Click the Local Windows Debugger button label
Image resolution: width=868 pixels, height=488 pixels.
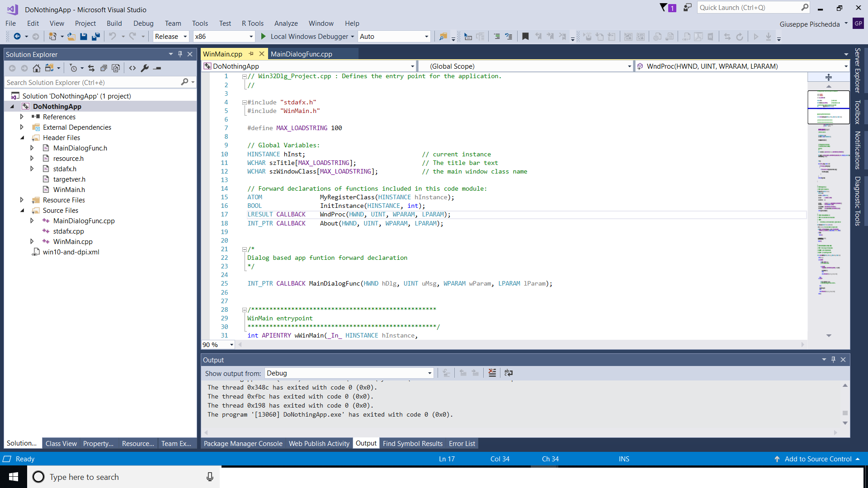pyautogui.click(x=309, y=37)
